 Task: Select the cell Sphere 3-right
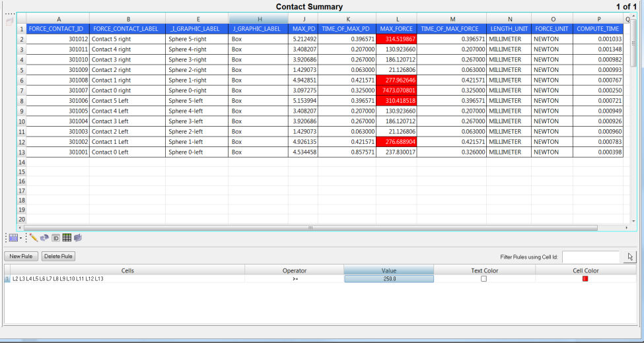pos(197,59)
